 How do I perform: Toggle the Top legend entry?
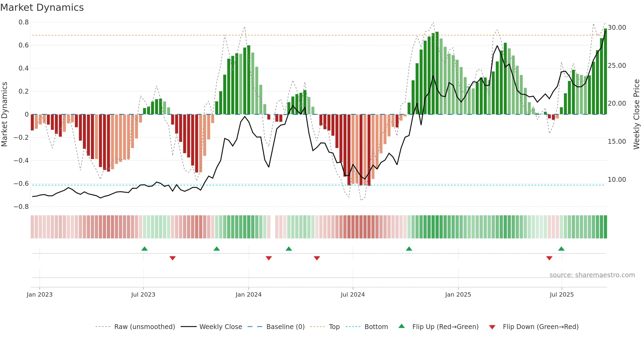[325, 327]
